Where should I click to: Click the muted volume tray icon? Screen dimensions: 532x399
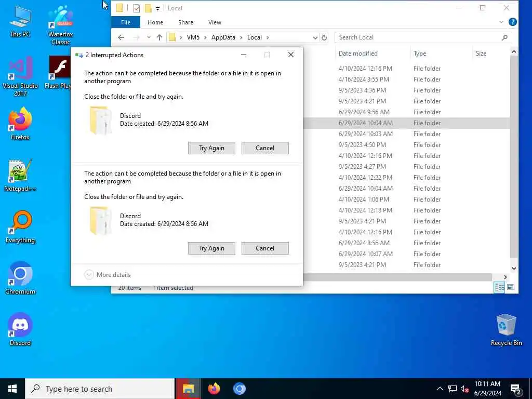tap(464, 389)
